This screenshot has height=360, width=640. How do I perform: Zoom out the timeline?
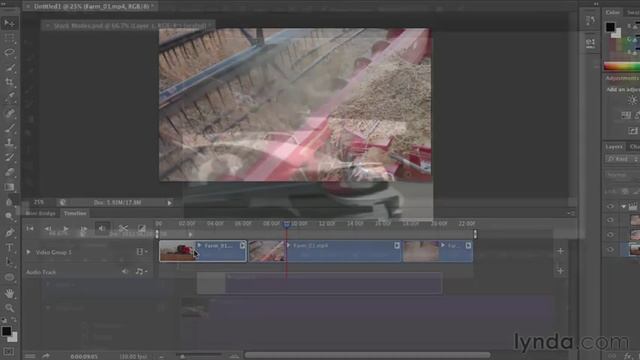pos(162,357)
